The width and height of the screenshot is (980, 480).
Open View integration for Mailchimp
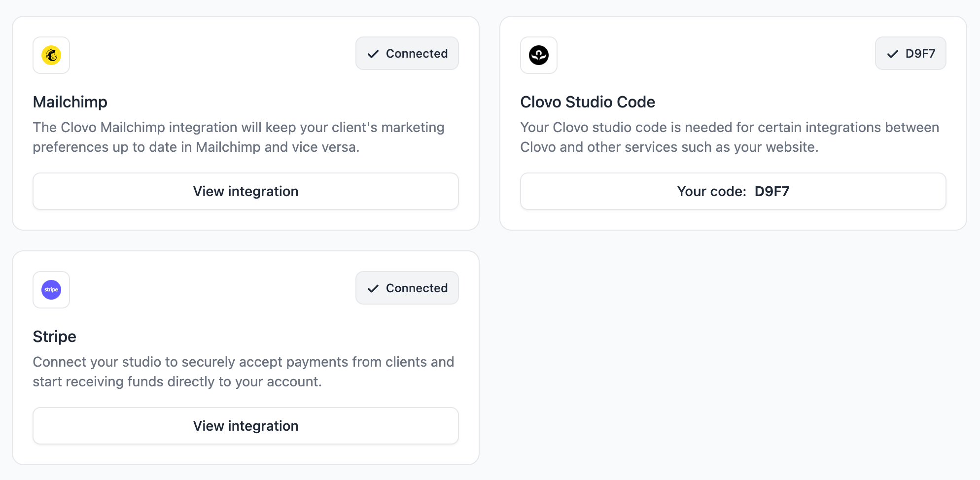coord(245,191)
